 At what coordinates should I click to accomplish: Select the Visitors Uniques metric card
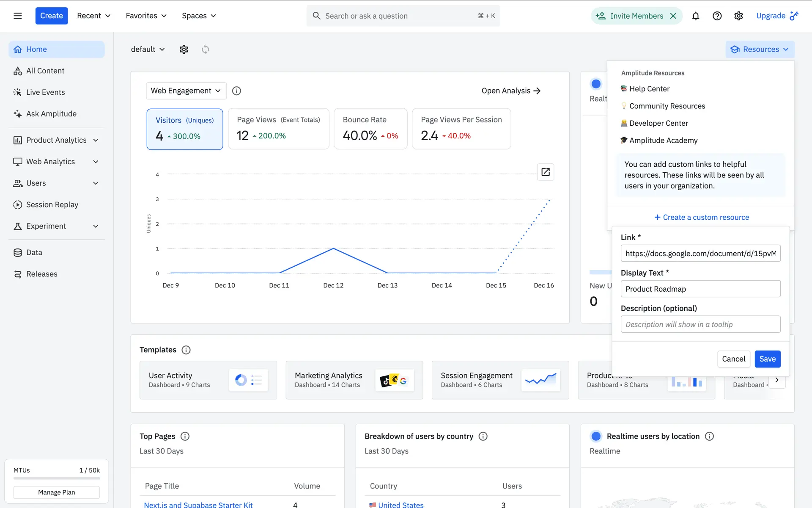click(184, 129)
